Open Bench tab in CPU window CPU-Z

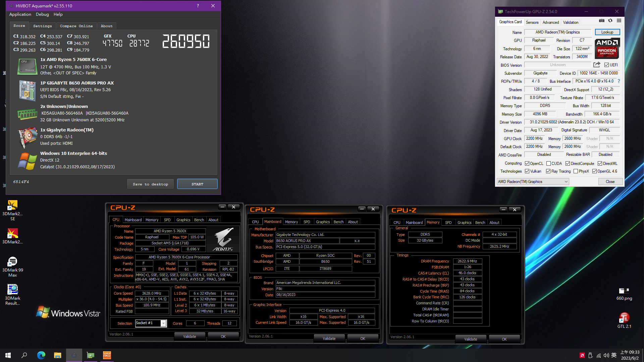[199, 220]
